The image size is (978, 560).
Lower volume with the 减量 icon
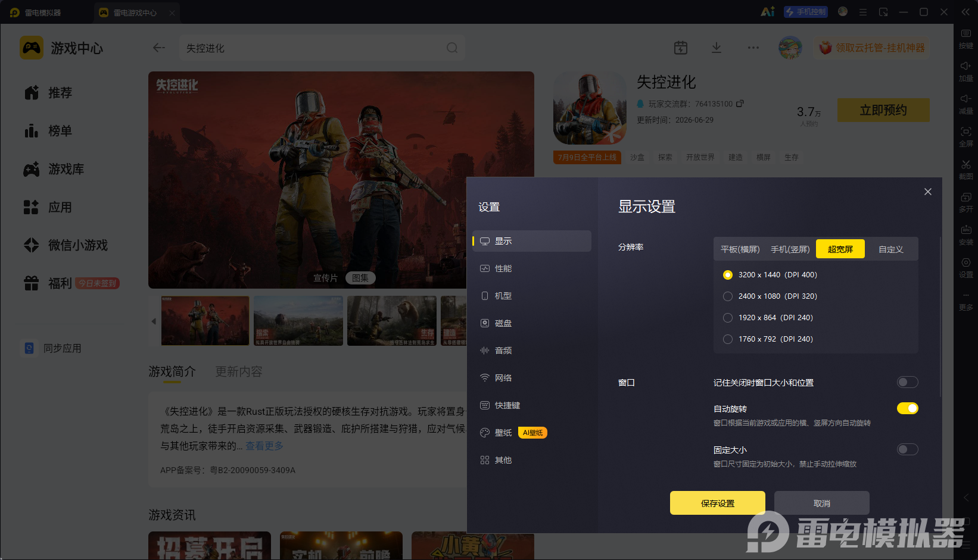(x=965, y=104)
